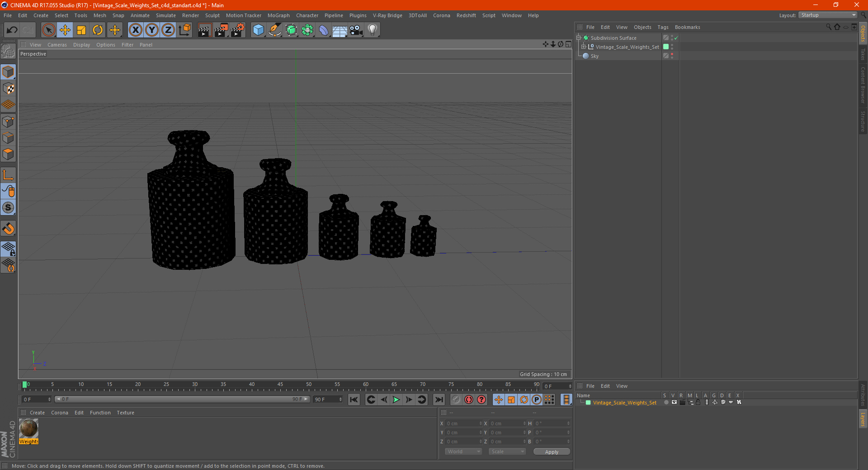This screenshot has height=470, width=868.
Task: Click the green layer swatch of Vintage_Scale_Weights_Set
Action: [x=666, y=47]
